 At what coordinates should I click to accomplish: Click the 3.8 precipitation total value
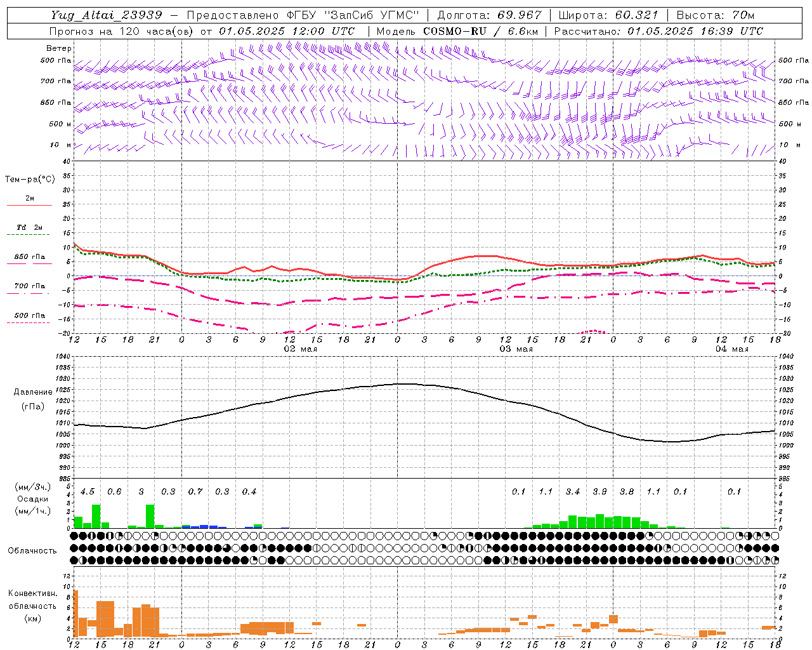(627, 492)
